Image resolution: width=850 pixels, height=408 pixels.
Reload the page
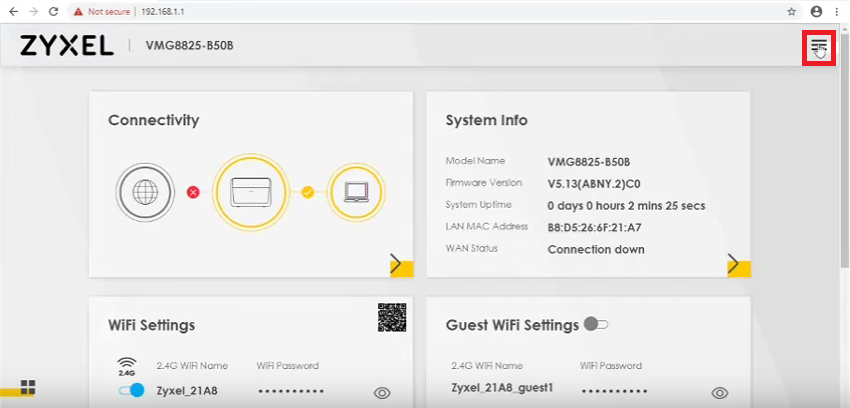point(53,11)
